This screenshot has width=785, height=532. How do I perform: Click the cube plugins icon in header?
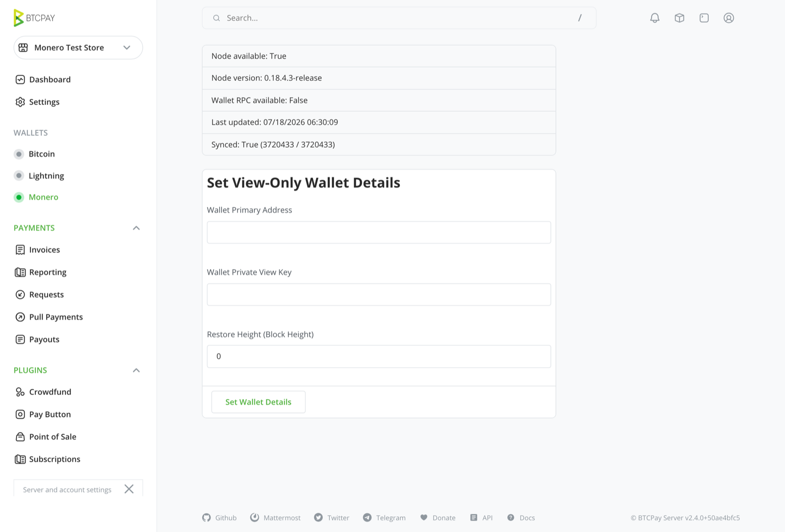(679, 18)
